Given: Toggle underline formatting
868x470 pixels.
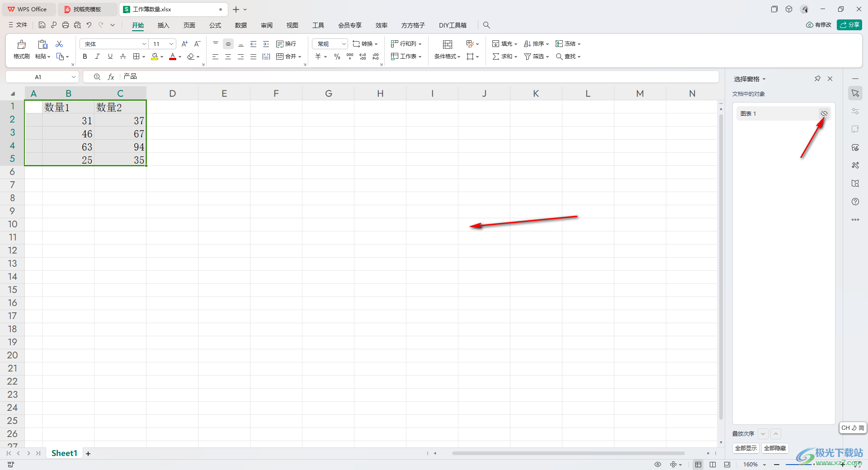Looking at the screenshot, I should tap(110, 56).
